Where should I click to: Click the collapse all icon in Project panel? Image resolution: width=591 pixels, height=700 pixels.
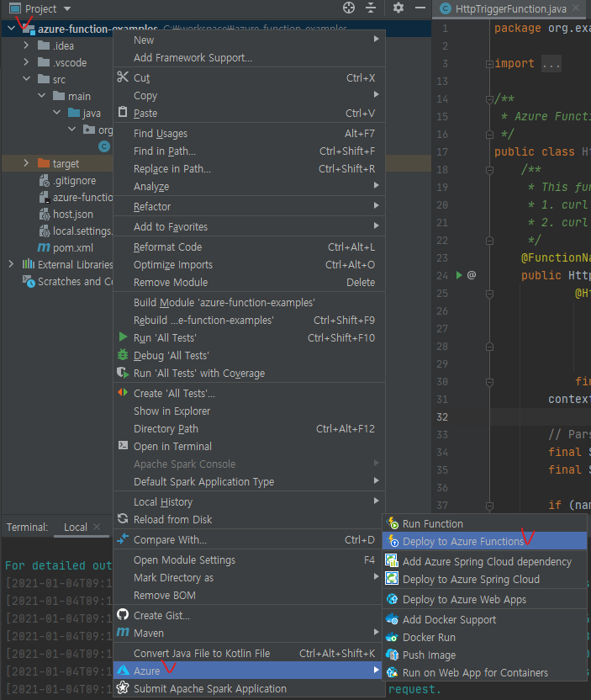(371, 8)
